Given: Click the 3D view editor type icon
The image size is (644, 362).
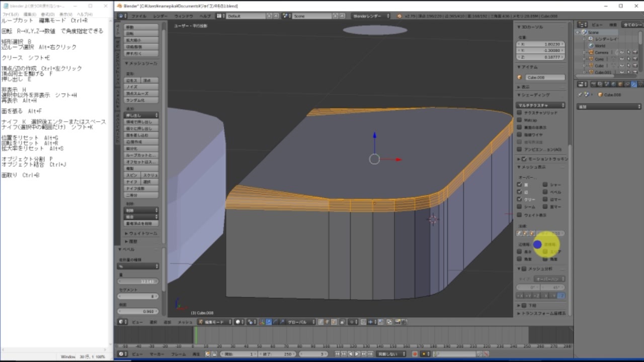Looking at the screenshot, I should 122,322.
